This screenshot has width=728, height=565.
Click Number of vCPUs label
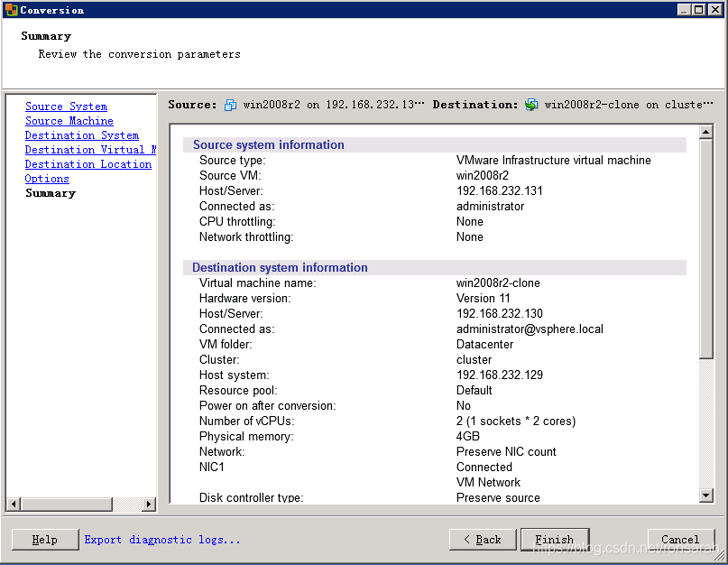point(246,421)
